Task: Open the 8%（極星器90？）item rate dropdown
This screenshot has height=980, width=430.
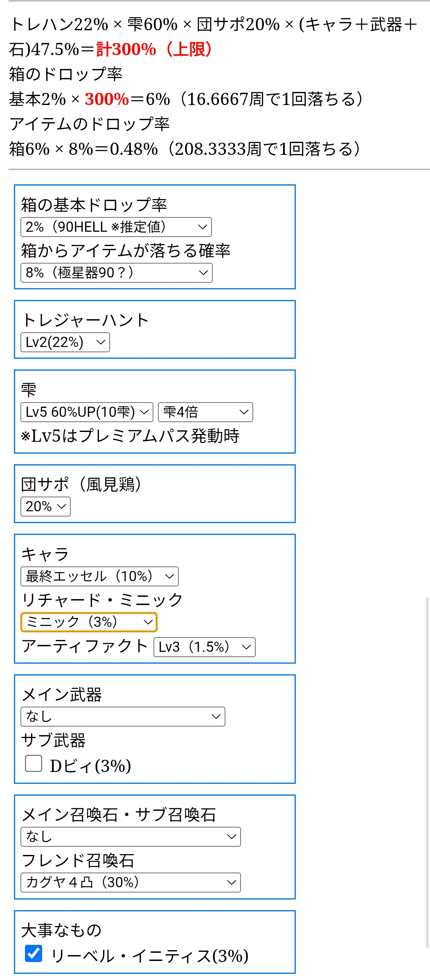Action: 117,273
